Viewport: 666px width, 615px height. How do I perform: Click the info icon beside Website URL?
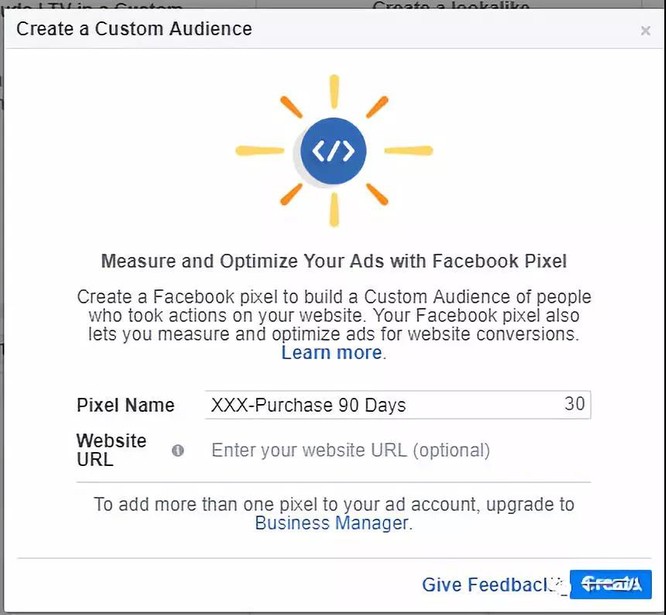click(x=178, y=451)
